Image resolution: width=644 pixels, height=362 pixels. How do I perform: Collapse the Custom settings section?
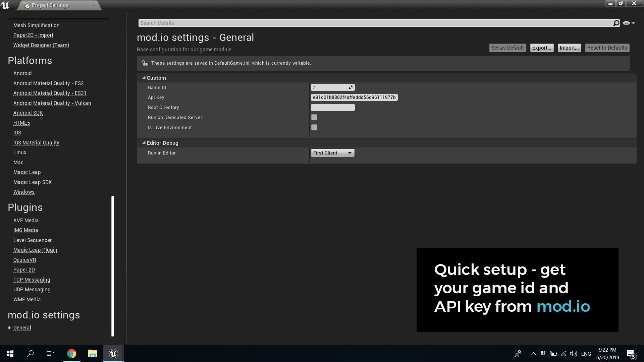[144, 77]
